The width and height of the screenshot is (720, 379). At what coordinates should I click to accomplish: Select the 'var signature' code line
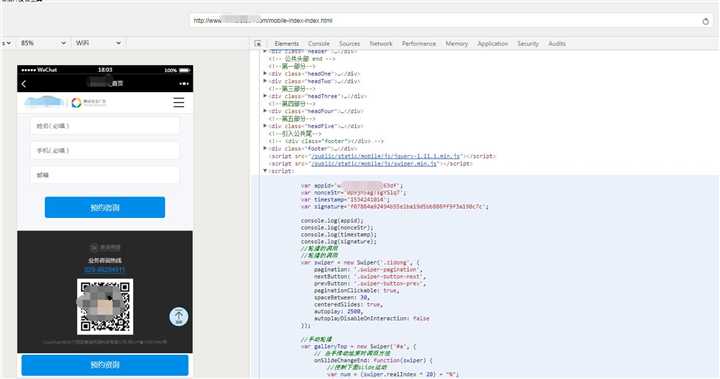point(395,207)
